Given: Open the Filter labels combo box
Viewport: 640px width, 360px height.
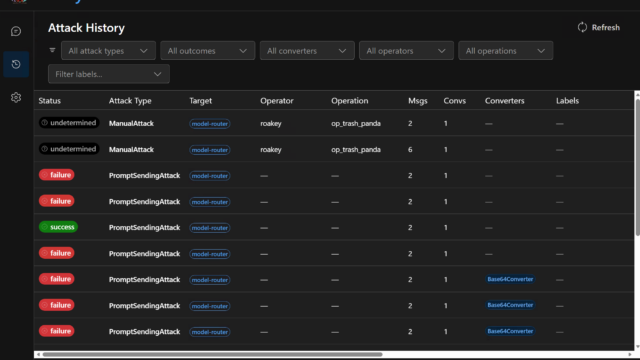Looking at the screenshot, I should 109,74.
